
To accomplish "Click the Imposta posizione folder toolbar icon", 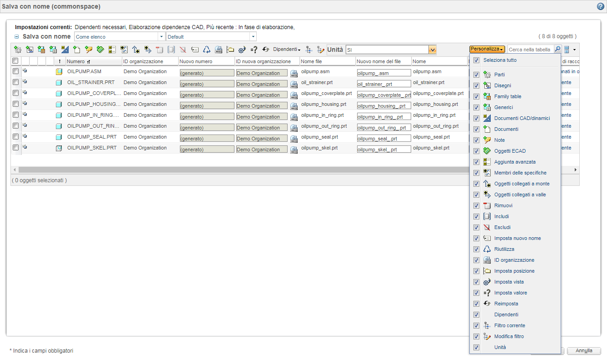I will (230, 50).
